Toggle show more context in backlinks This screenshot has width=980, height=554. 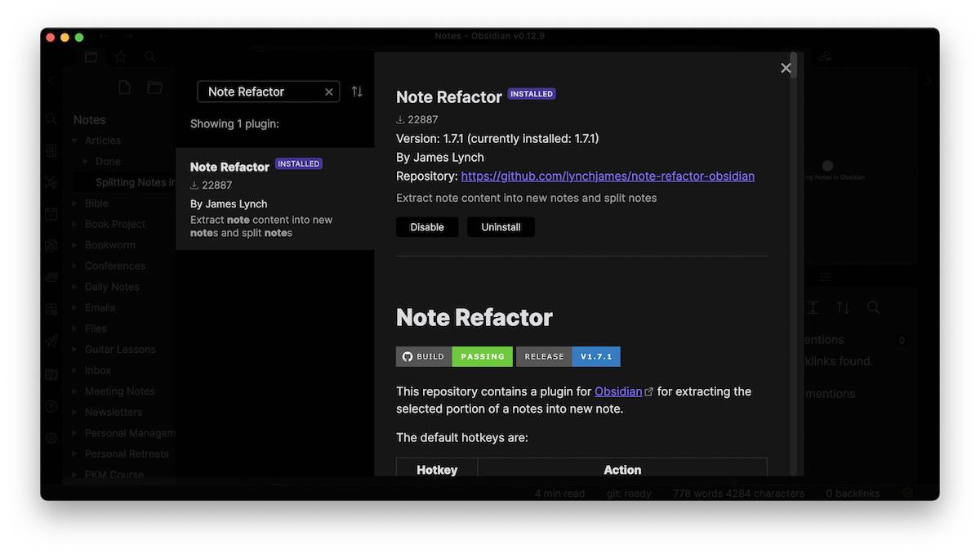click(x=813, y=307)
